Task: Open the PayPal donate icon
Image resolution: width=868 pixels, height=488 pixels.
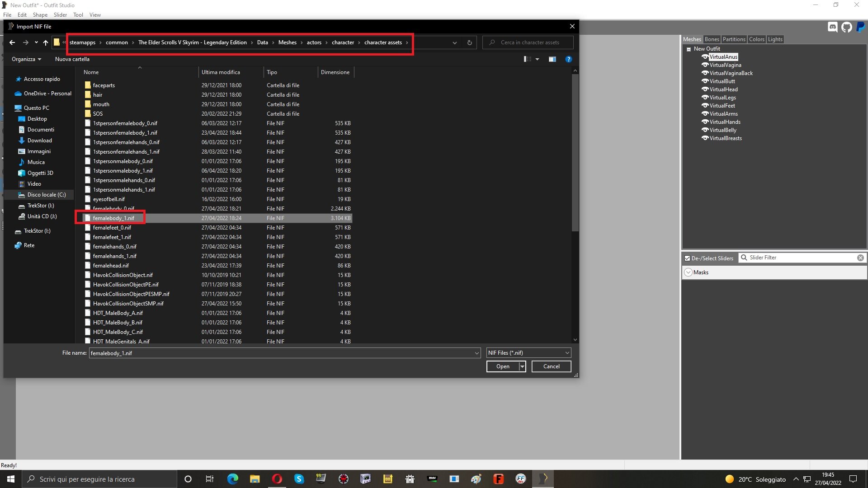Action: (x=861, y=27)
